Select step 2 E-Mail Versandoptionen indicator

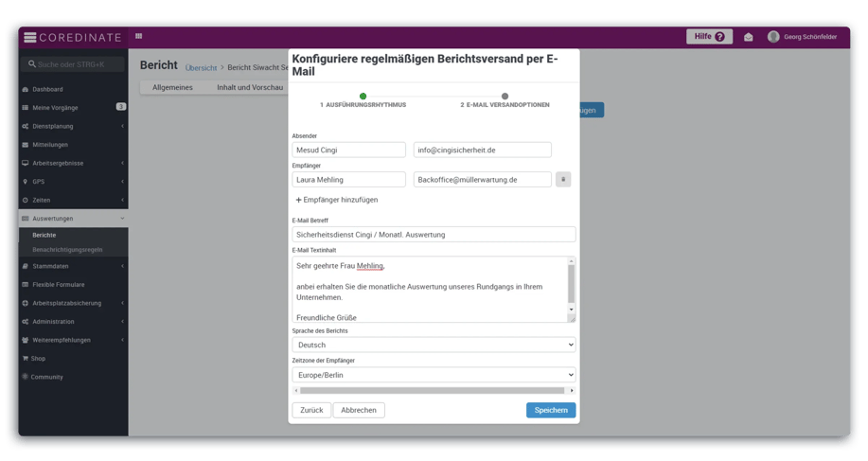(x=505, y=96)
